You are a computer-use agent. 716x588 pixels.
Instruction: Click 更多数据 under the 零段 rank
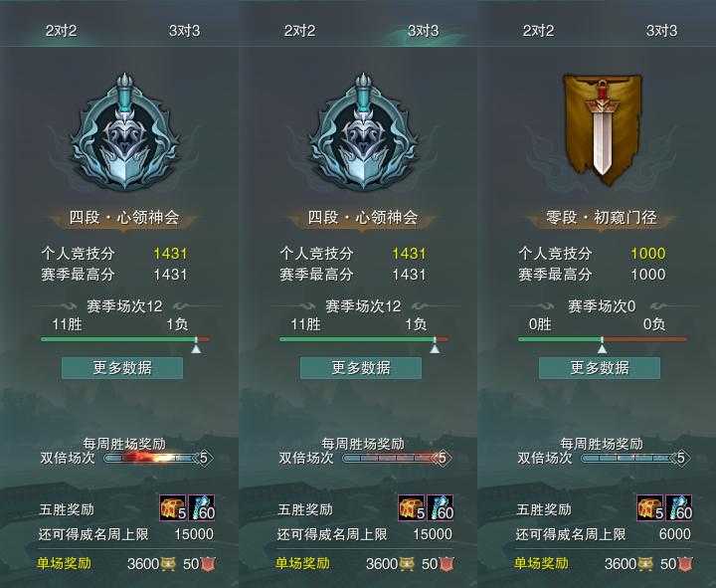[x=600, y=368]
